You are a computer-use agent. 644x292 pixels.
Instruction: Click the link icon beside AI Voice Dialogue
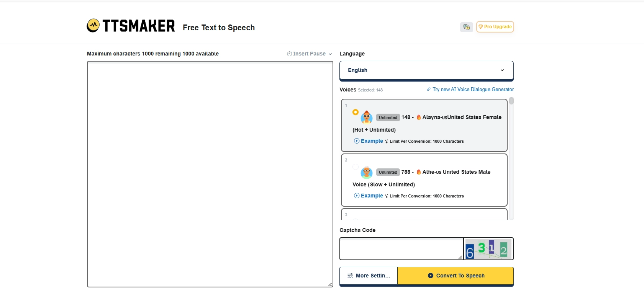(x=429, y=90)
